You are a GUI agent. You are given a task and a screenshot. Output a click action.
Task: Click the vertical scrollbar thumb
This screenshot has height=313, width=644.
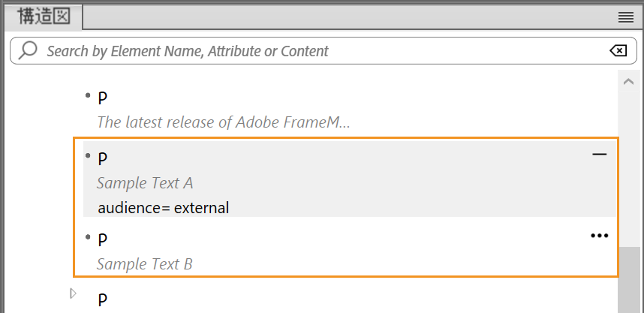tap(628, 279)
